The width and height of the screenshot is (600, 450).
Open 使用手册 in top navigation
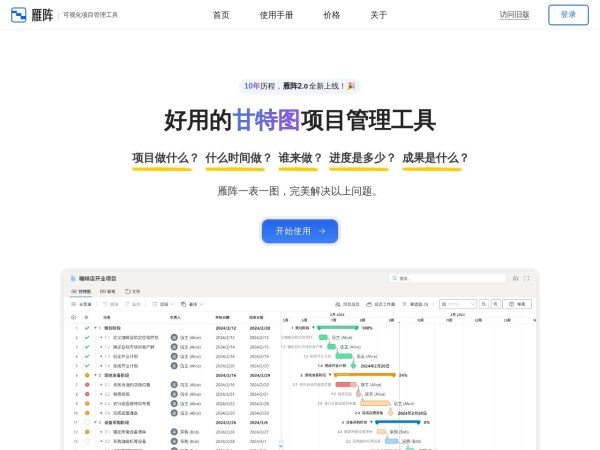[x=276, y=15]
